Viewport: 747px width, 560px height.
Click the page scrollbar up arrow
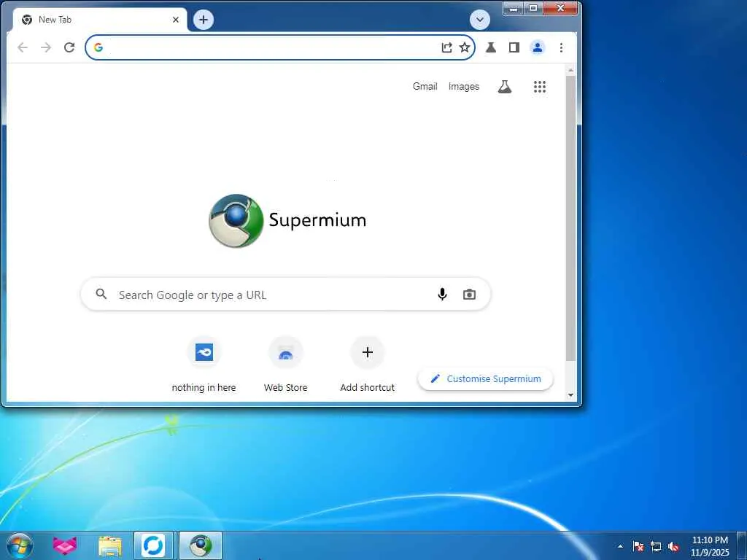pyautogui.click(x=570, y=71)
